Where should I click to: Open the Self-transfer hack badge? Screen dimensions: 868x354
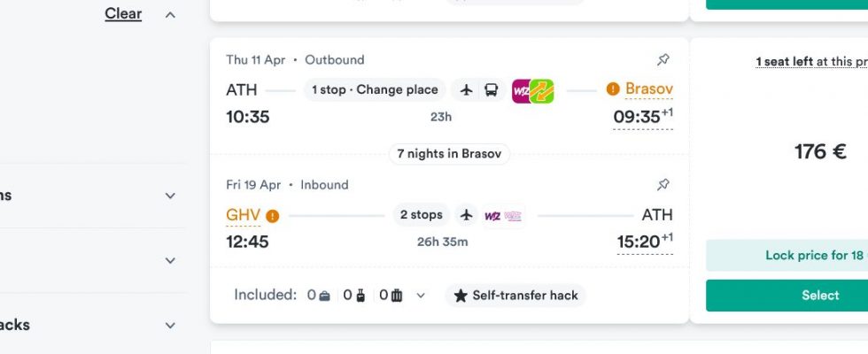coord(515,296)
